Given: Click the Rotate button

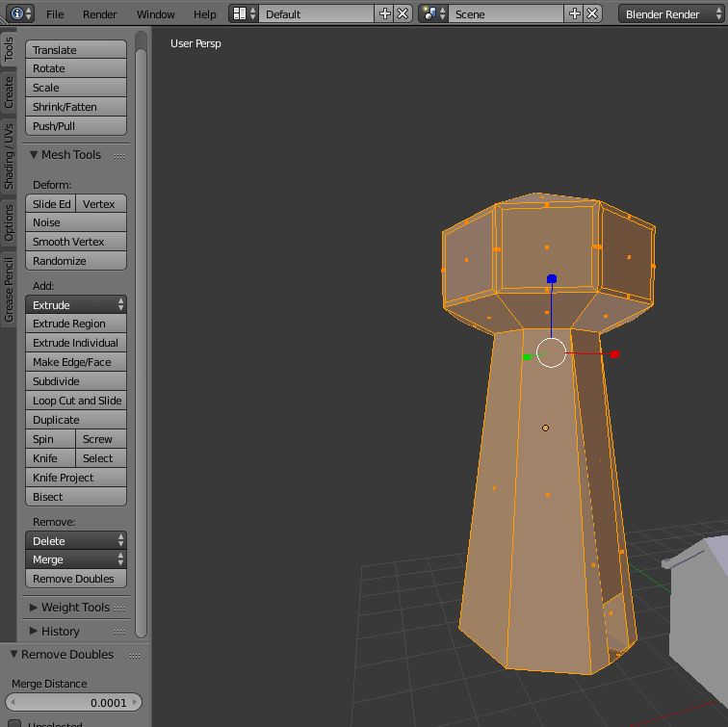Looking at the screenshot, I should [76, 68].
